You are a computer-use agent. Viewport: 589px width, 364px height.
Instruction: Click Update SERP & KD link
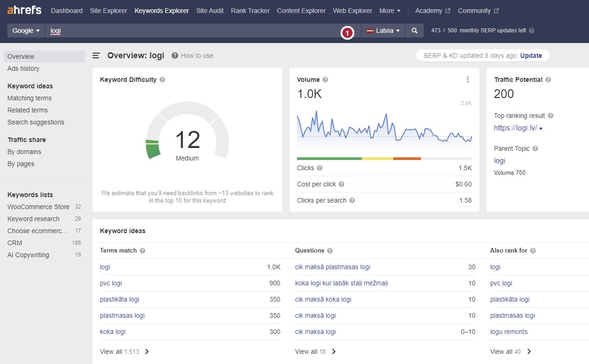[531, 56]
